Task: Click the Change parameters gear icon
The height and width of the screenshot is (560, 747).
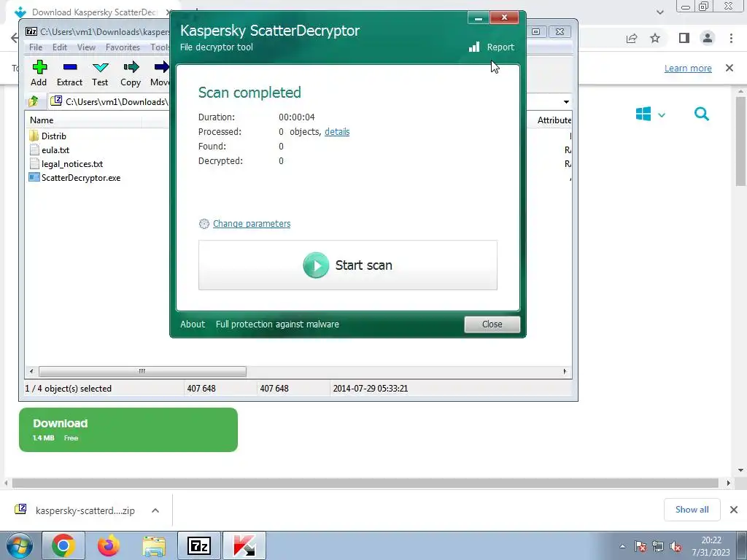Action: 204,224
